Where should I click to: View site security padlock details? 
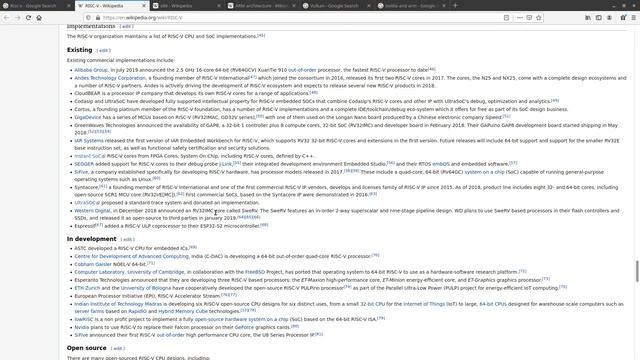[x=98, y=18]
